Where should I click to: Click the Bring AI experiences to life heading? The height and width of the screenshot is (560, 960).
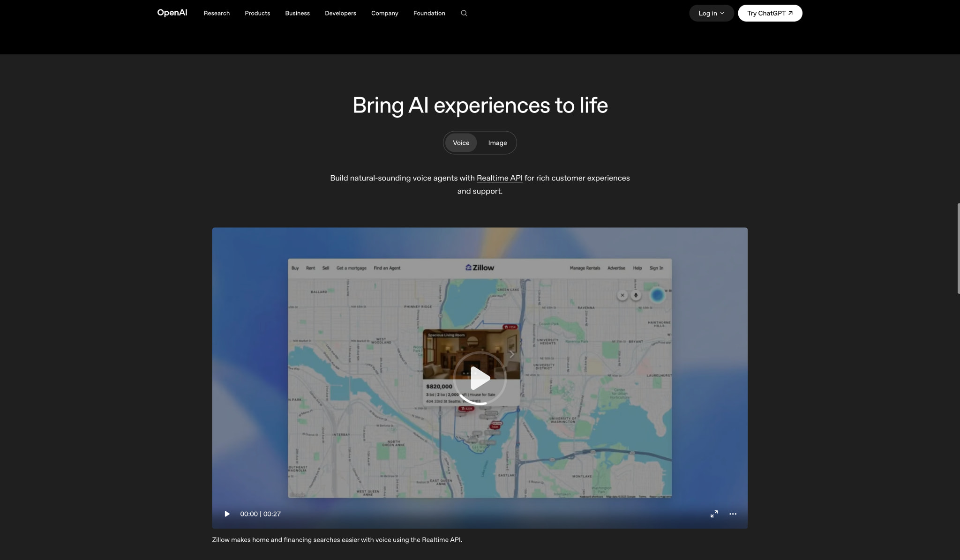(480, 105)
